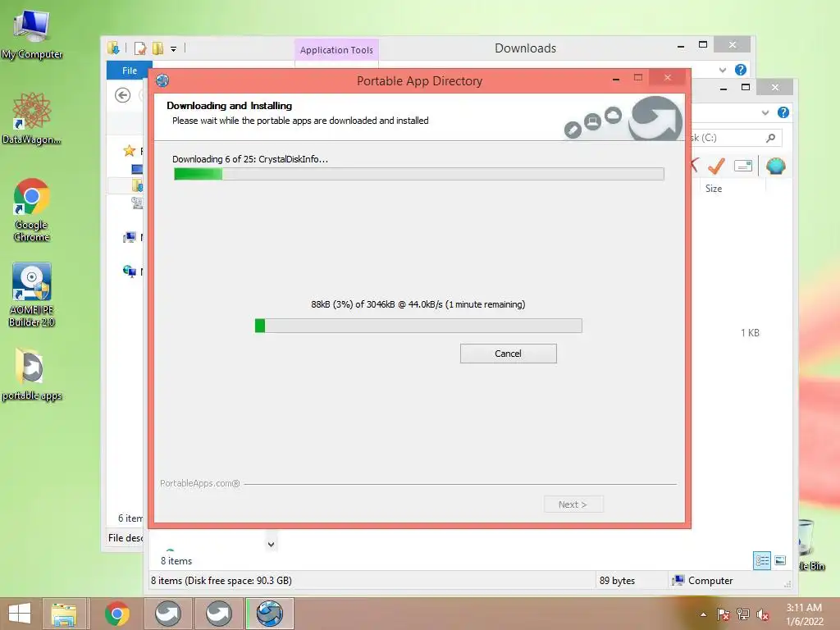
Task: Click the CrystalDiskInfo download progress bar
Action: tap(418, 326)
